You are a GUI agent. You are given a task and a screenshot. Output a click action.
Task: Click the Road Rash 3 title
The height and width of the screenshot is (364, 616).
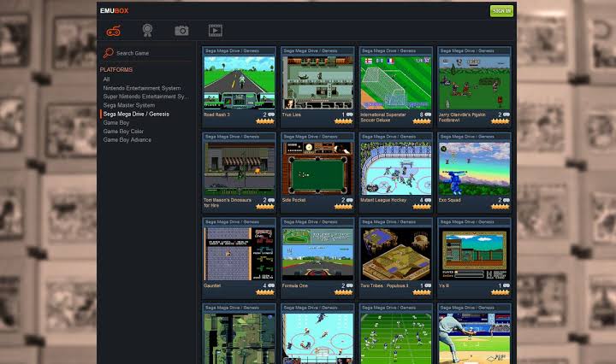click(x=216, y=114)
